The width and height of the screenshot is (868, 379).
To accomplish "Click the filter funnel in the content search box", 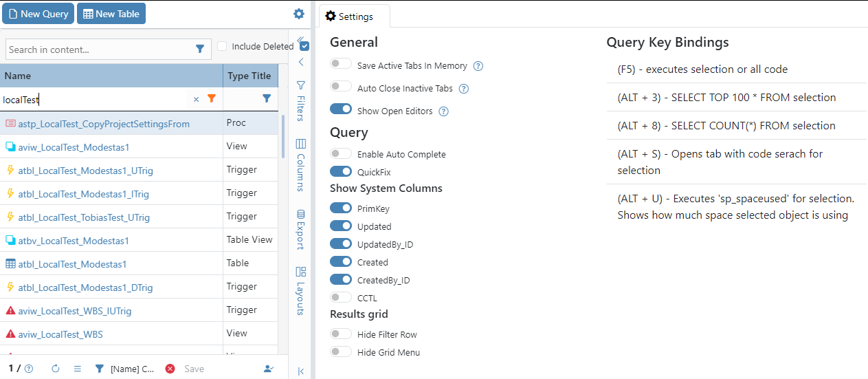I will point(200,49).
